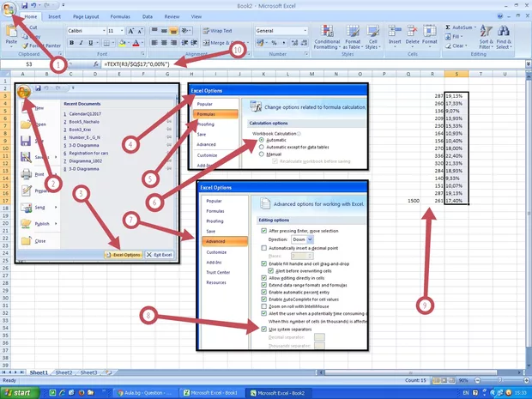Switch to the Data ribbon tab
The image size is (532, 399).
pos(148,16)
